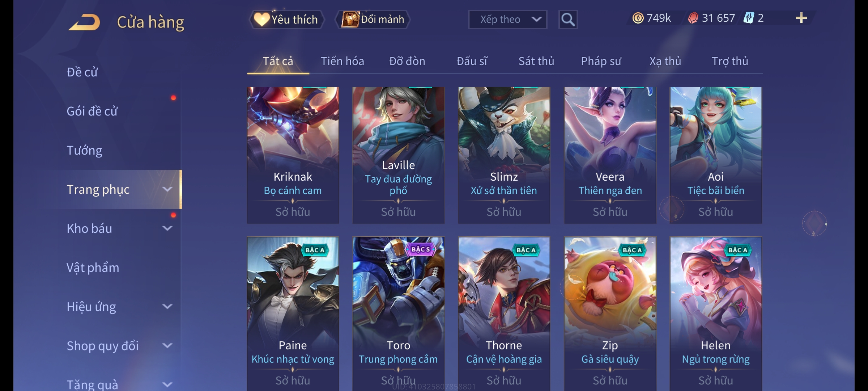This screenshot has width=868, height=391.
Task: Select the Veera Thiên nga đen skin
Action: (x=610, y=155)
